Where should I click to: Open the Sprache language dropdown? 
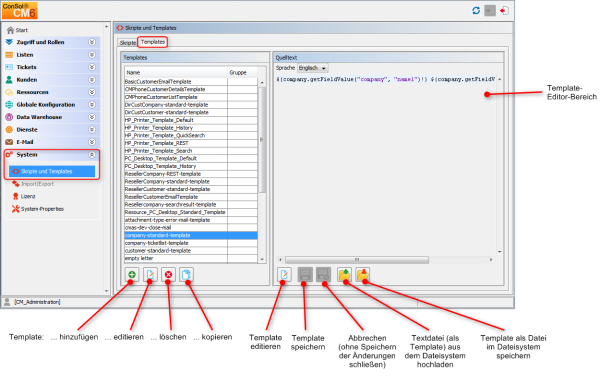(313, 68)
